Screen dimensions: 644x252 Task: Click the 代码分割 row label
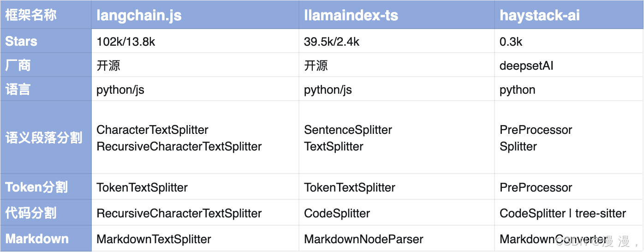click(31, 213)
